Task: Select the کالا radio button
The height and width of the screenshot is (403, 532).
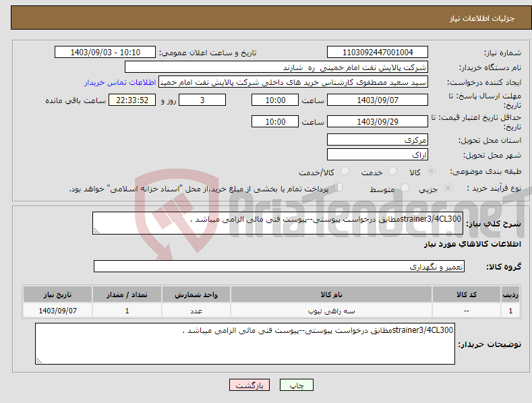Action: (431, 171)
